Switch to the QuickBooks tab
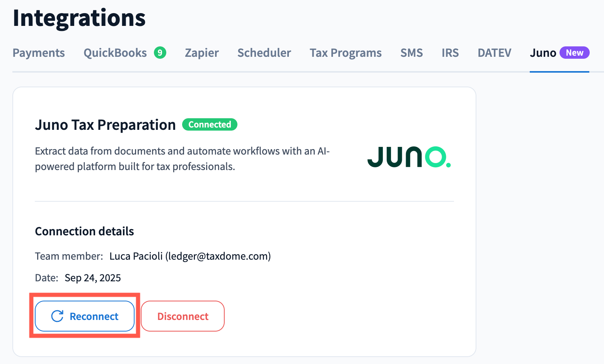Viewport: 604px width, 364px height. [x=115, y=53]
